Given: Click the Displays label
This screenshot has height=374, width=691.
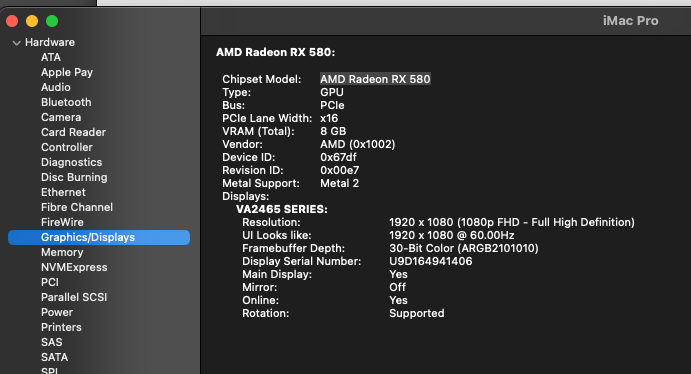Looking at the screenshot, I should pyautogui.click(x=245, y=196).
